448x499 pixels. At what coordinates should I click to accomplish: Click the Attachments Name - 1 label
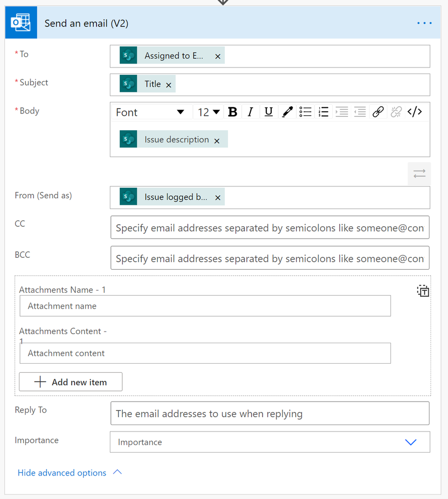pyautogui.click(x=62, y=290)
